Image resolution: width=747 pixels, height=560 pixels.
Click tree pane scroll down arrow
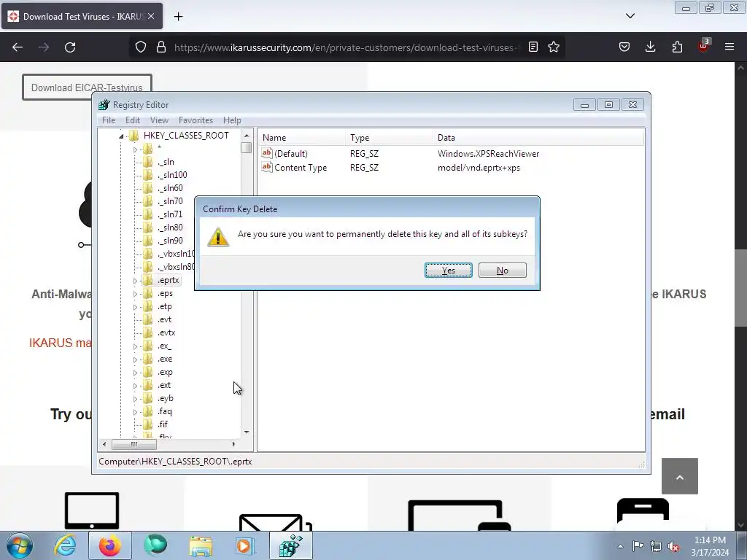[247, 432]
